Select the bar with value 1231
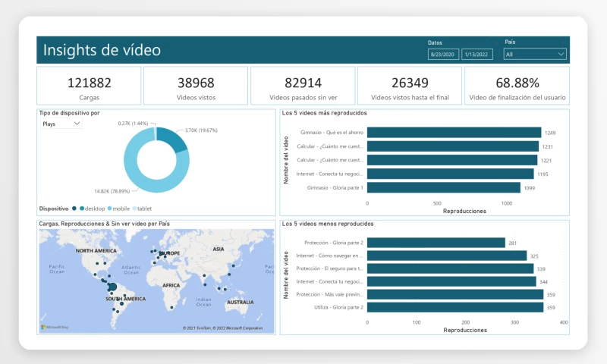 [x=453, y=146]
